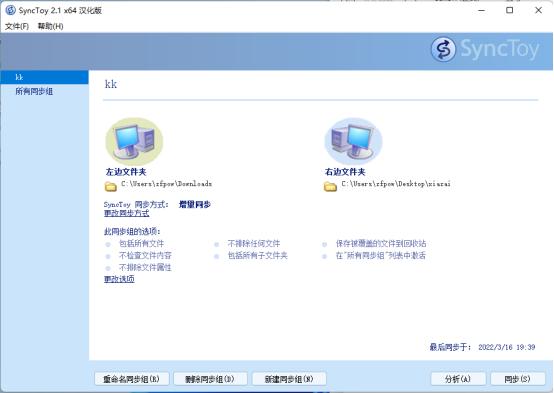
Task: Click the 删除同步组(D) button
Action: [210, 379]
